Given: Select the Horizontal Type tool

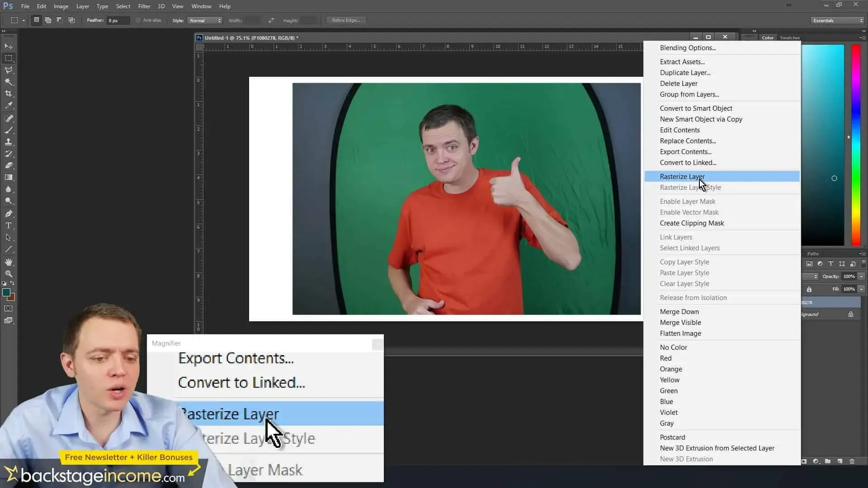Looking at the screenshot, I should pos(9,225).
